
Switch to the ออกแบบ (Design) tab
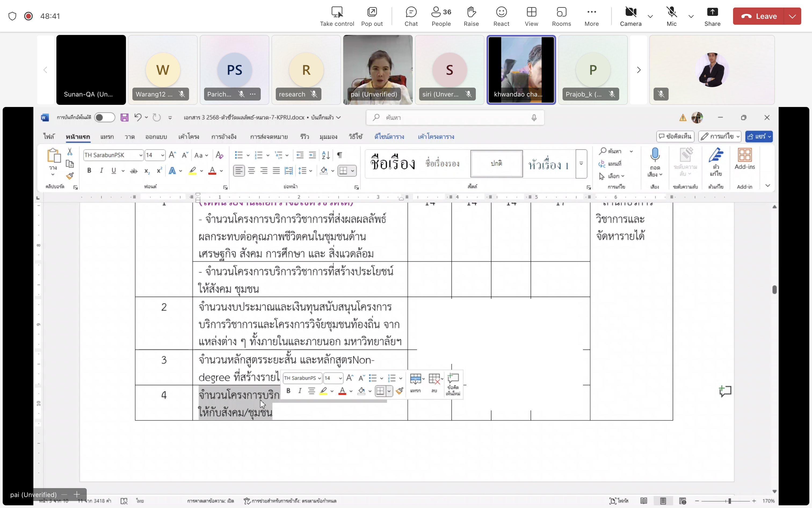coord(156,137)
